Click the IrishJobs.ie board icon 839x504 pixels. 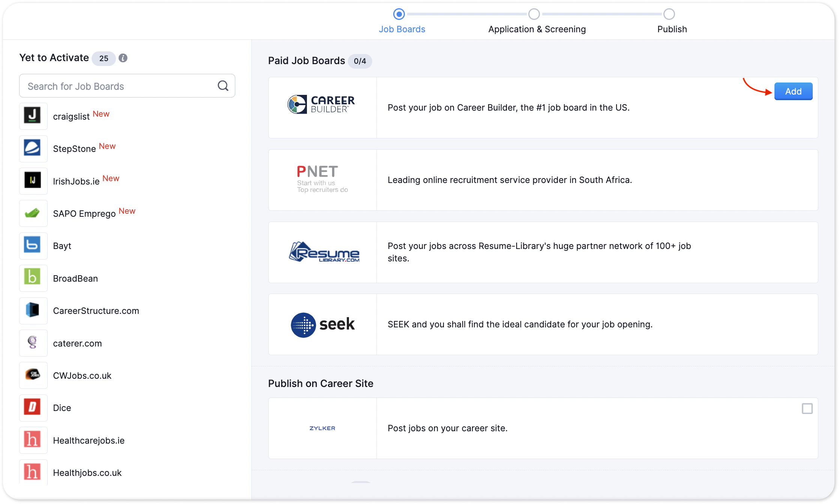(x=33, y=181)
